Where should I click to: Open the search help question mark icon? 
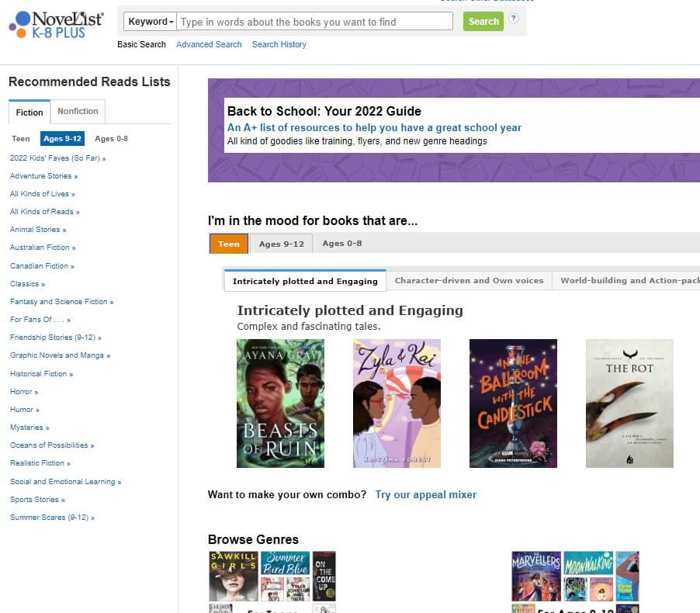coord(514,19)
